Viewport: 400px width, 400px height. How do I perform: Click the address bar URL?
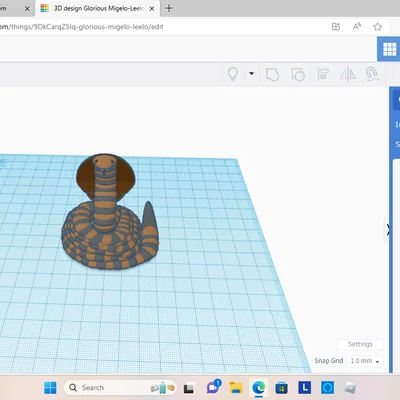(x=82, y=27)
